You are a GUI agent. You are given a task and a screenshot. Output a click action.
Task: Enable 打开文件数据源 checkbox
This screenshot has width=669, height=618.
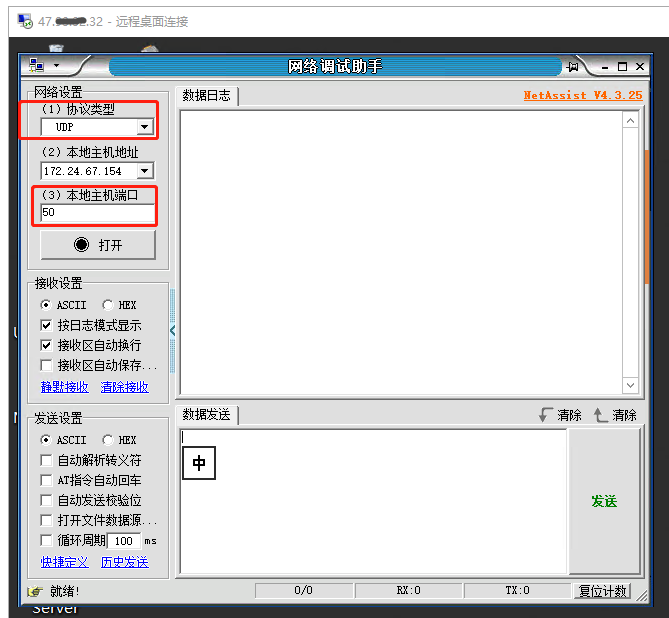[46, 520]
